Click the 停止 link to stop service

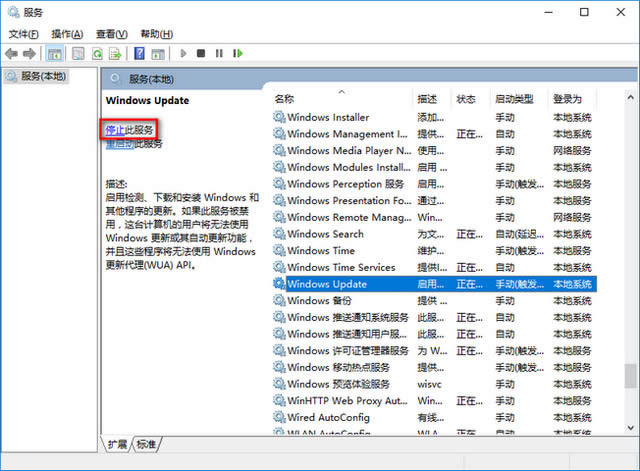coord(115,130)
